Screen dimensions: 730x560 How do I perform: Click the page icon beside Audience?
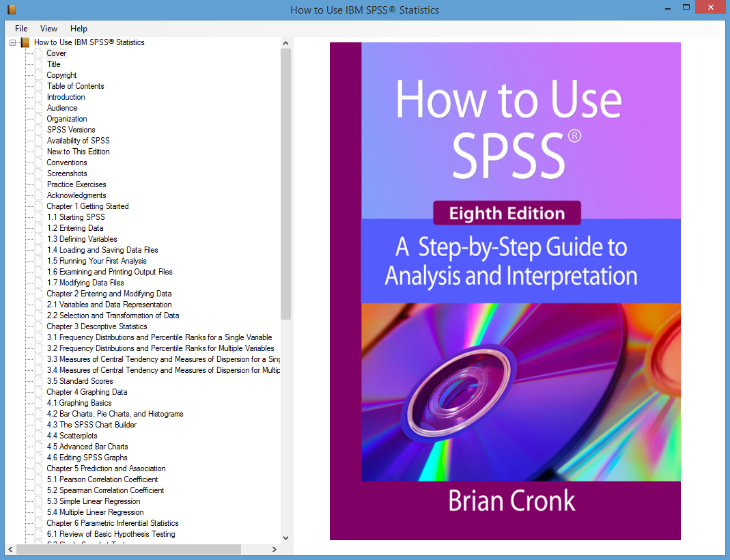pos(39,108)
